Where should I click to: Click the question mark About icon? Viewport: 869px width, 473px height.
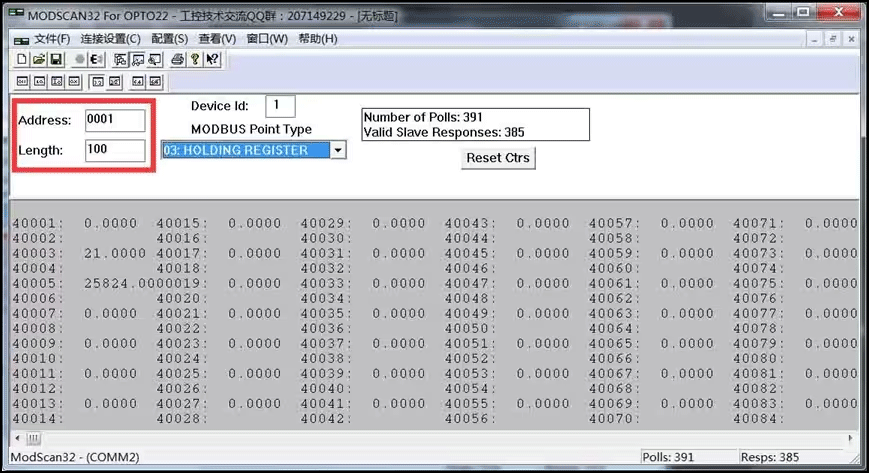pyautogui.click(x=196, y=60)
